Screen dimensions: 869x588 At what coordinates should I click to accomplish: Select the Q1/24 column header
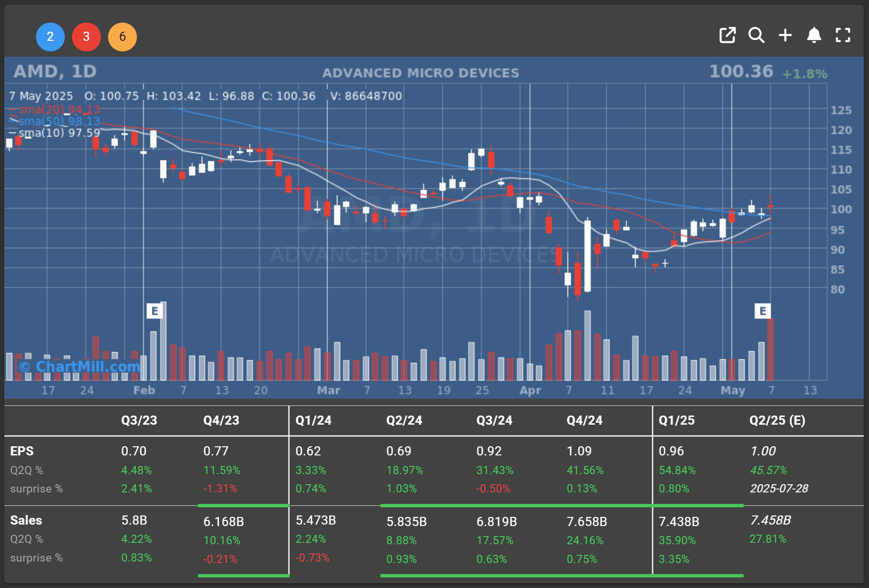pos(314,420)
